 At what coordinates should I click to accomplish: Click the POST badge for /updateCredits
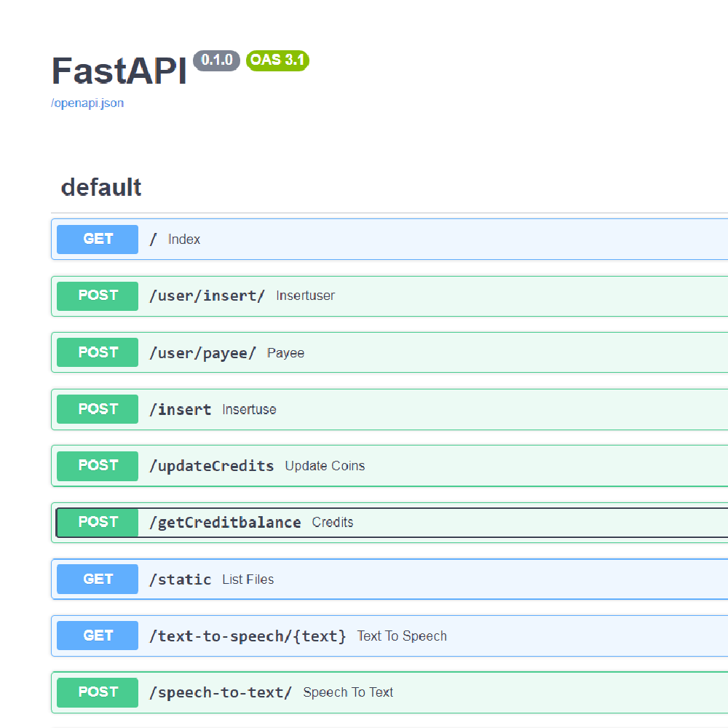point(98,466)
